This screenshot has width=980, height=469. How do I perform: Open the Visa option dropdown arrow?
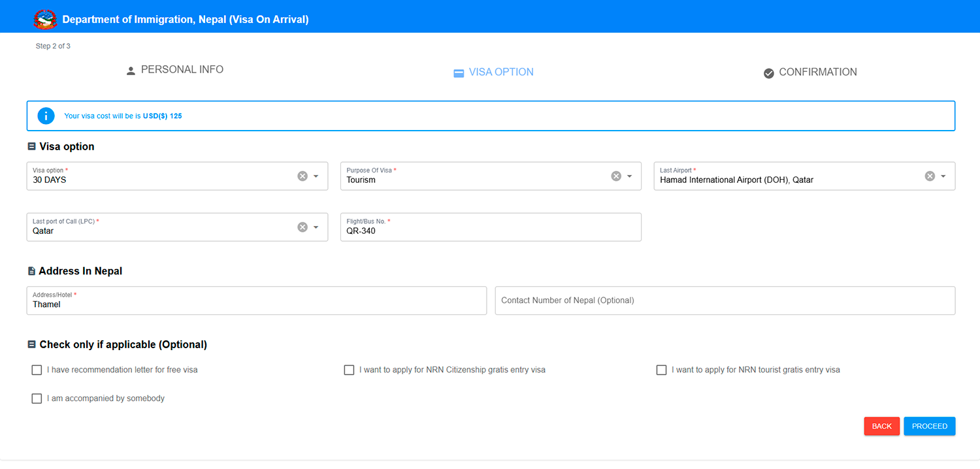tap(316, 176)
